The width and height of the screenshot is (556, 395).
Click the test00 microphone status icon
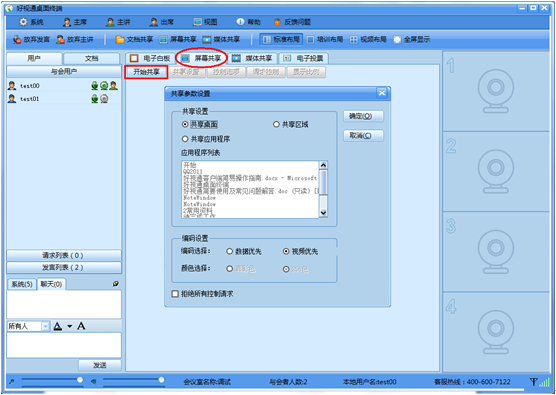point(95,85)
